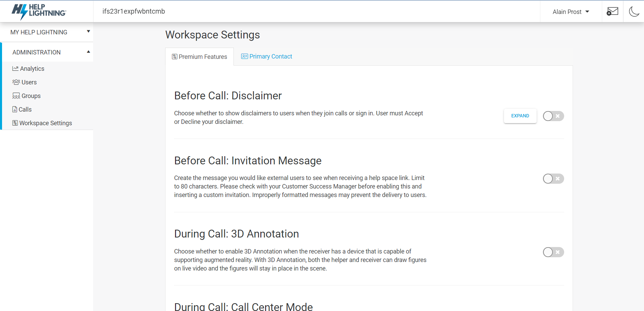Toggle dark mode moon icon
This screenshot has width=644, height=311.
click(634, 12)
